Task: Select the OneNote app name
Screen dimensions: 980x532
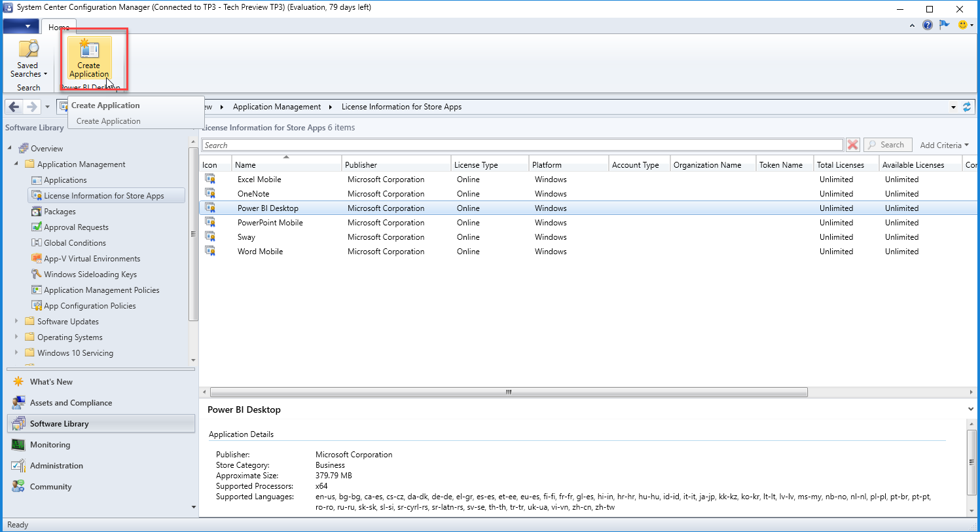Action: [x=253, y=194]
